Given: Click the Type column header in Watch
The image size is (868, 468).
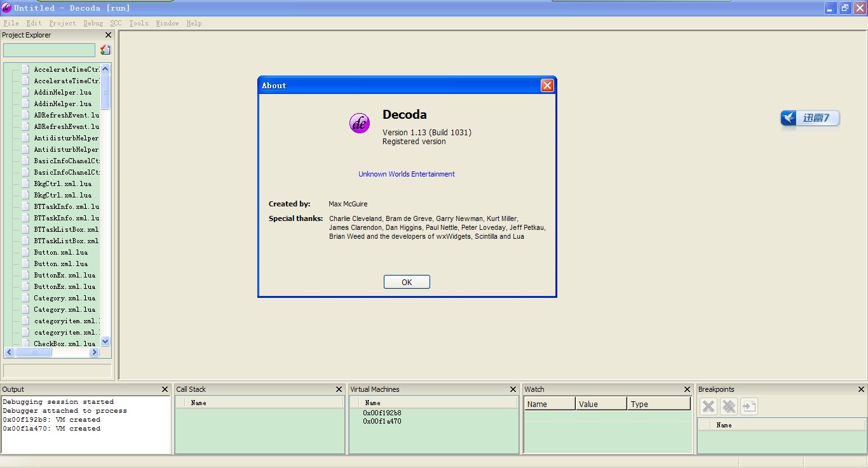Looking at the screenshot, I should [x=659, y=404].
